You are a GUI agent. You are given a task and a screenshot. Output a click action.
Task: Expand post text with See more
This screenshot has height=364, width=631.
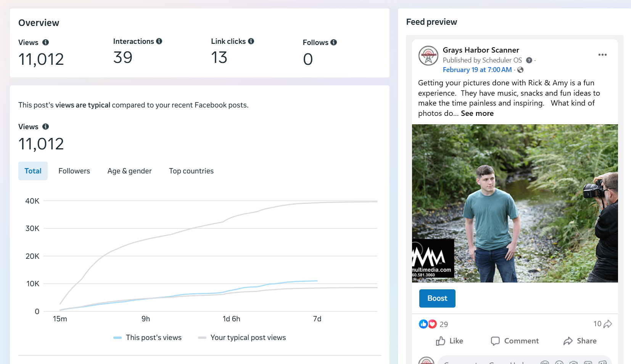[477, 113]
